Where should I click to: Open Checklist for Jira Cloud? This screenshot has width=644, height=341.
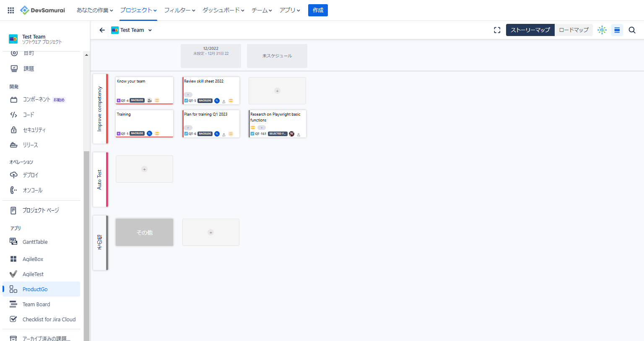49,320
